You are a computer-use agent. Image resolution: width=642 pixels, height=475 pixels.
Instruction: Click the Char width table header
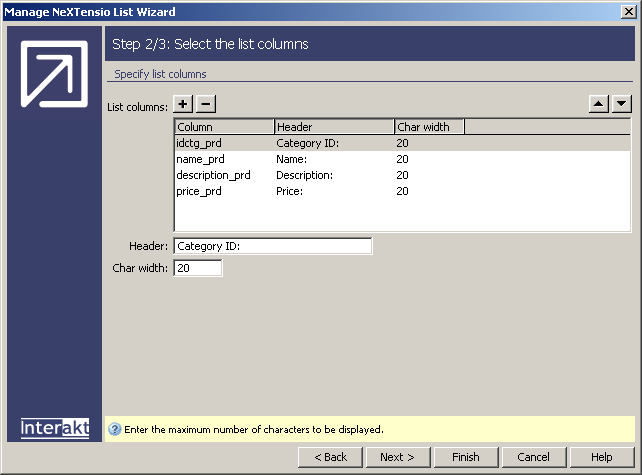429,127
